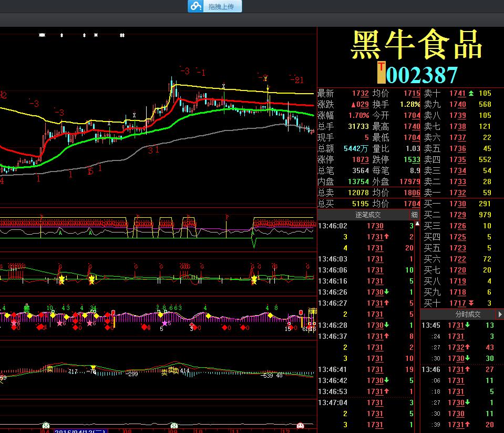Click the 换手 turnover value 1.28%
This screenshot has height=433, width=504.
tap(410, 104)
